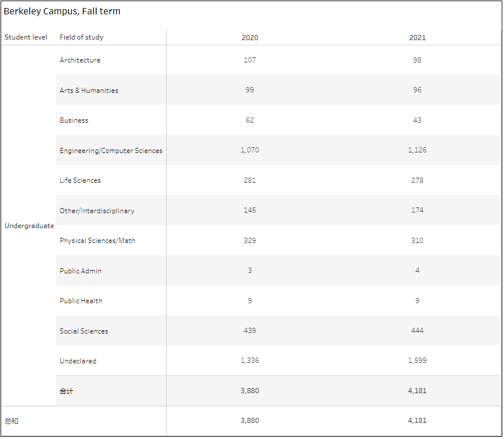Select the 总和 grand total label
Image resolution: width=504 pixels, height=439 pixels.
point(11,421)
